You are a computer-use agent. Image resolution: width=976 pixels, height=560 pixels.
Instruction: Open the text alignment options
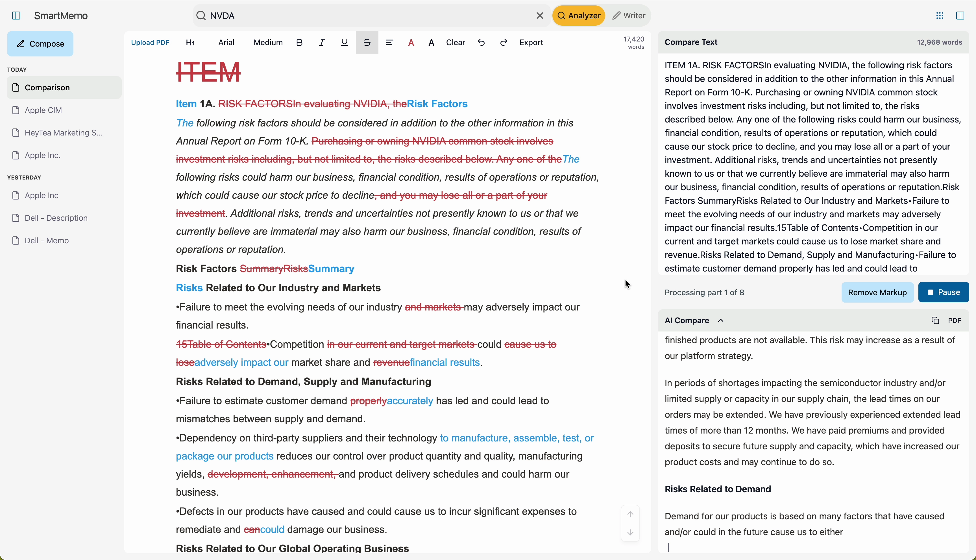389,43
